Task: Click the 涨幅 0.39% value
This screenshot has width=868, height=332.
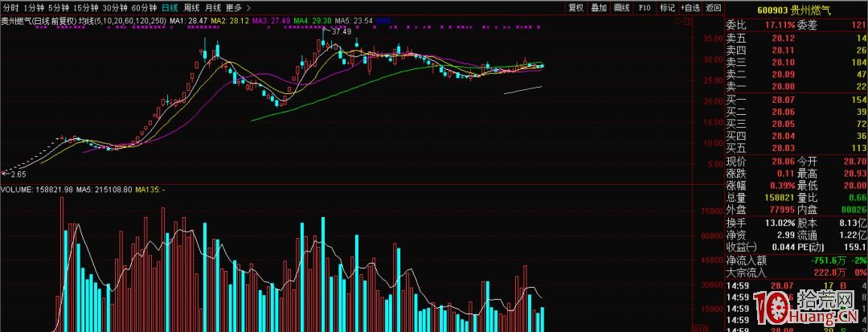Action: (781, 186)
